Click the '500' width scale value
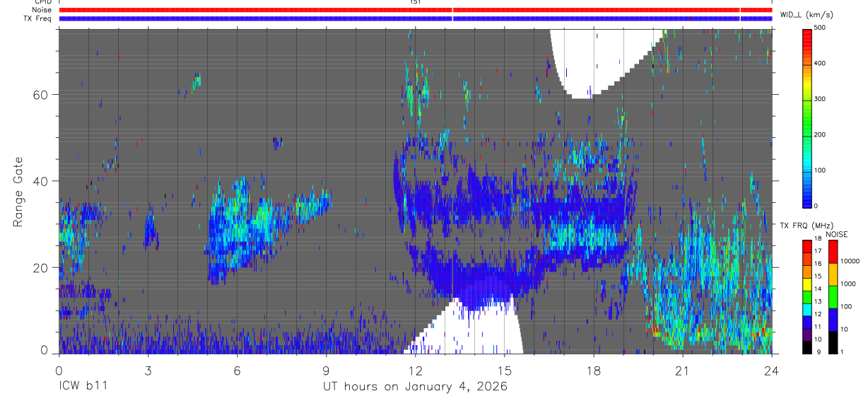 tap(820, 28)
